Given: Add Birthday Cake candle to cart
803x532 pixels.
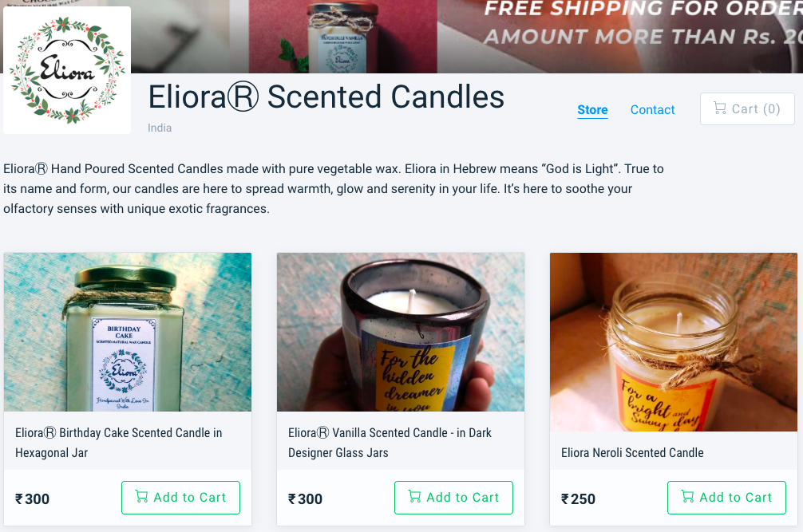Looking at the screenshot, I should point(180,498).
